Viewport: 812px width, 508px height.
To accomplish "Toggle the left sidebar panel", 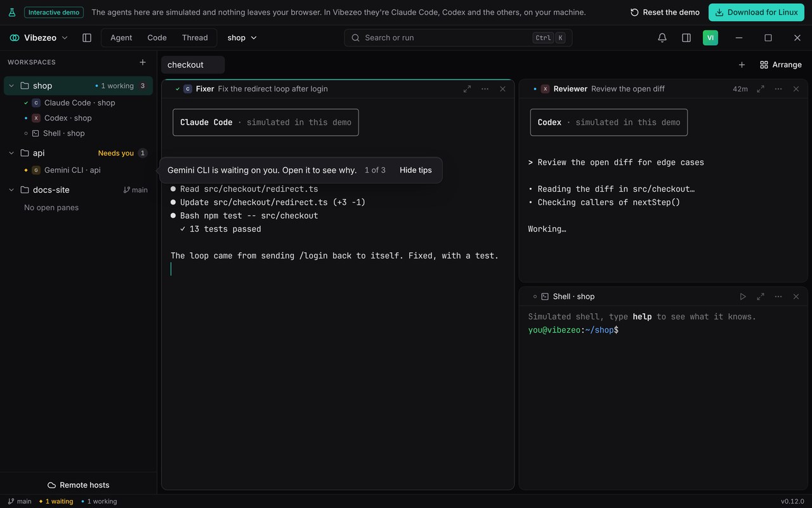I will coord(87,38).
